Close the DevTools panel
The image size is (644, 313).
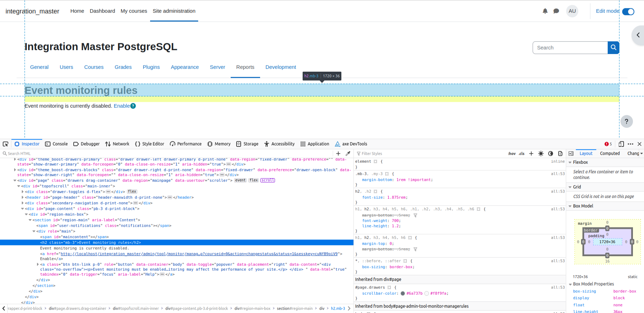coord(640,144)
